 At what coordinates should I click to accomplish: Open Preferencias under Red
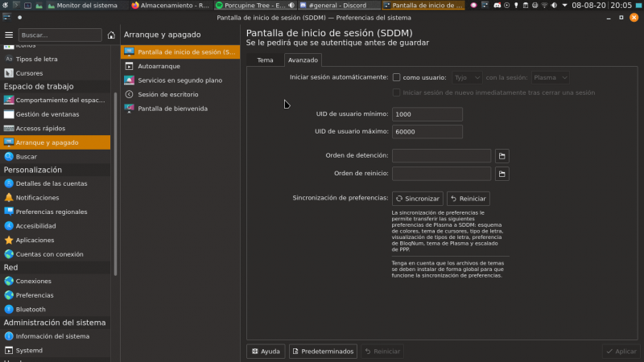55,295
